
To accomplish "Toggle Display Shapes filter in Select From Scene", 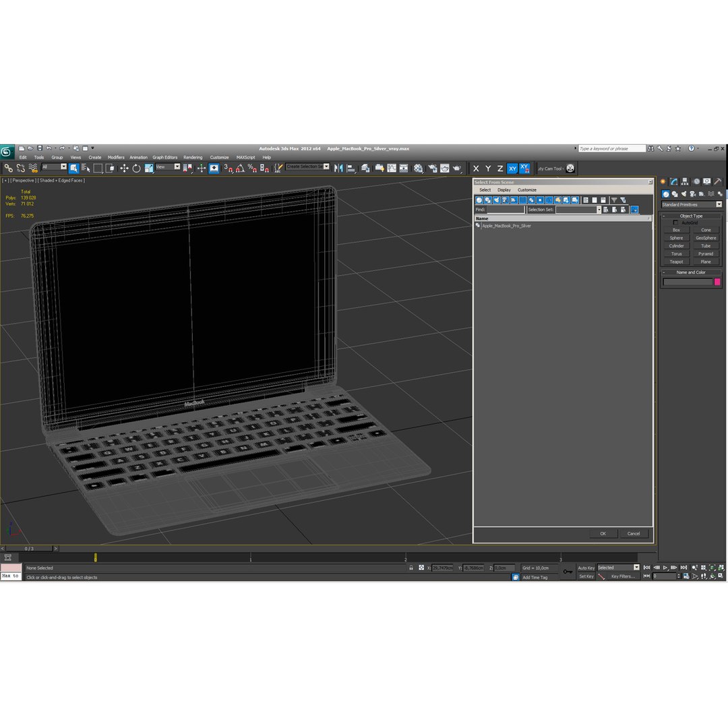I will 488,200.
